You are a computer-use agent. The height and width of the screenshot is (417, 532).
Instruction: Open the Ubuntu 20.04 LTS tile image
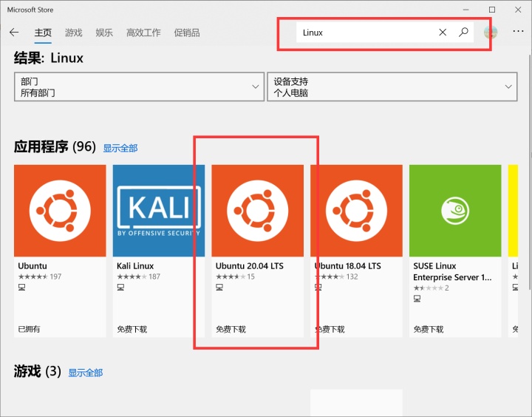pyautogui.click(x=258, y=211)
